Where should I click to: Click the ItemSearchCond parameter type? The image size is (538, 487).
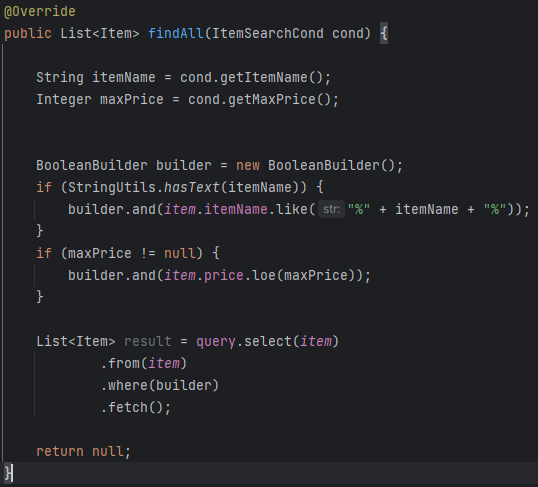(x=268, y=34)
